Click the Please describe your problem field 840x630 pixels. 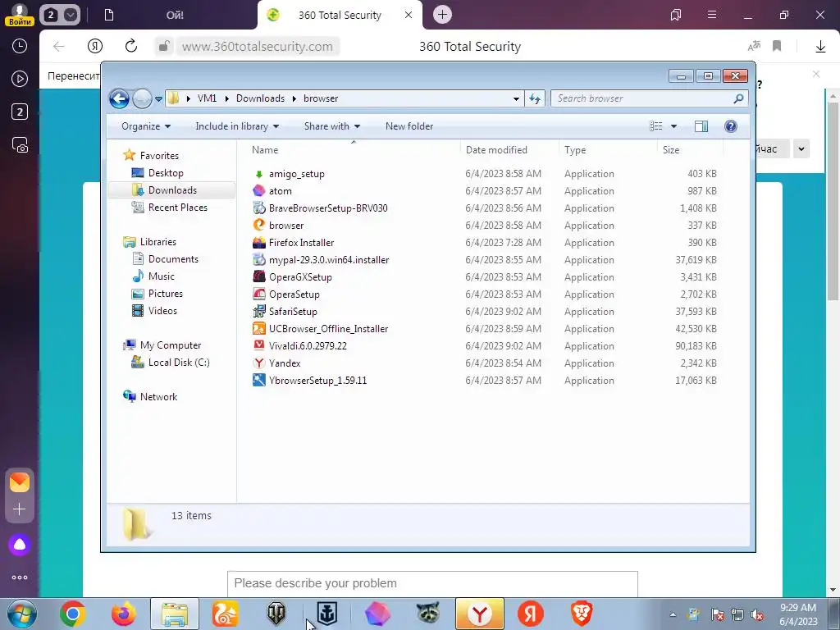point(432,583)
